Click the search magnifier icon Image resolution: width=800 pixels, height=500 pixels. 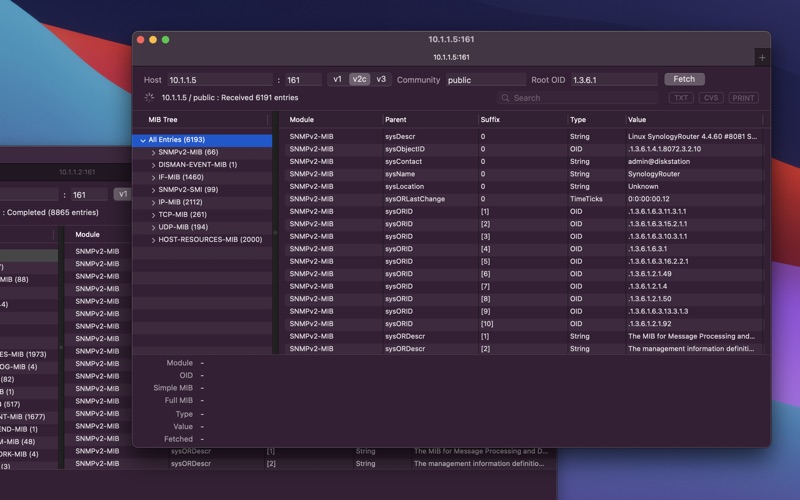tap(505, 98)
